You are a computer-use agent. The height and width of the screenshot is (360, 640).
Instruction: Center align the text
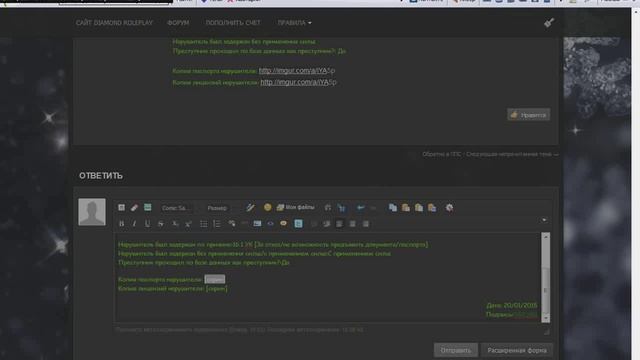tap(353, 224)
